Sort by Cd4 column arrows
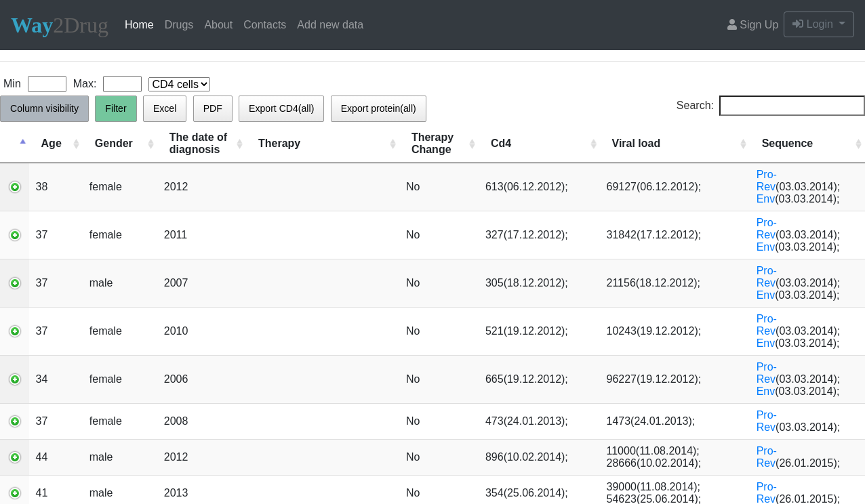 coord(593,144)
